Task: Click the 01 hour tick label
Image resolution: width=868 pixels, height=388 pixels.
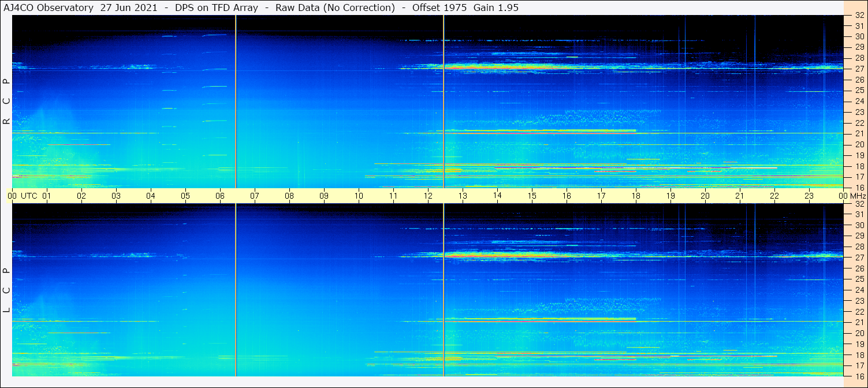Action: (x=47, y=196)
